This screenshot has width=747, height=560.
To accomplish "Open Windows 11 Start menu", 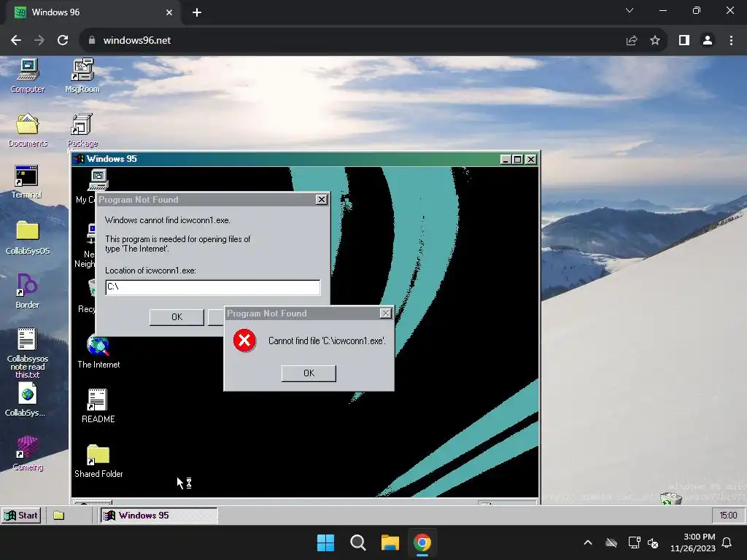I will (326, 542).
